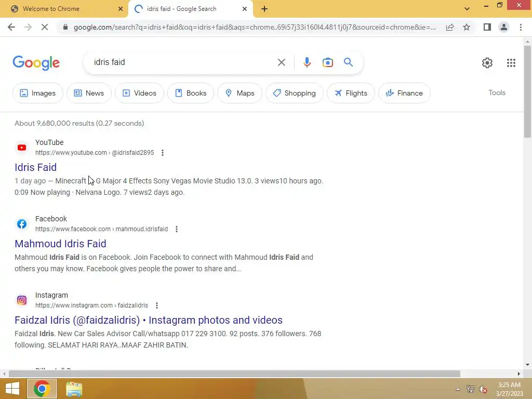Click the muted volume tray icon
This screenshot has height=399, width=532.
483,389
